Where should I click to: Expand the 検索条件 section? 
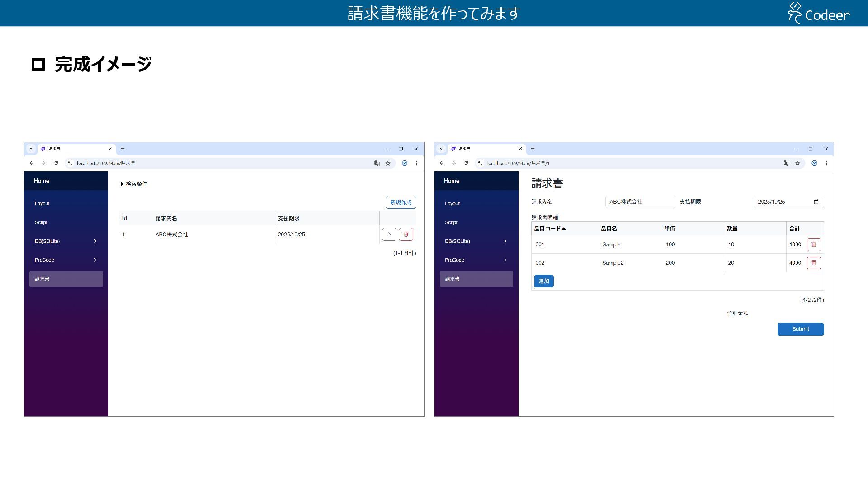point(134,184)
